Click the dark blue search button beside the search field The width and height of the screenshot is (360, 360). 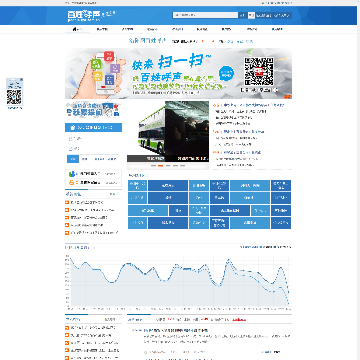point(243,15)
